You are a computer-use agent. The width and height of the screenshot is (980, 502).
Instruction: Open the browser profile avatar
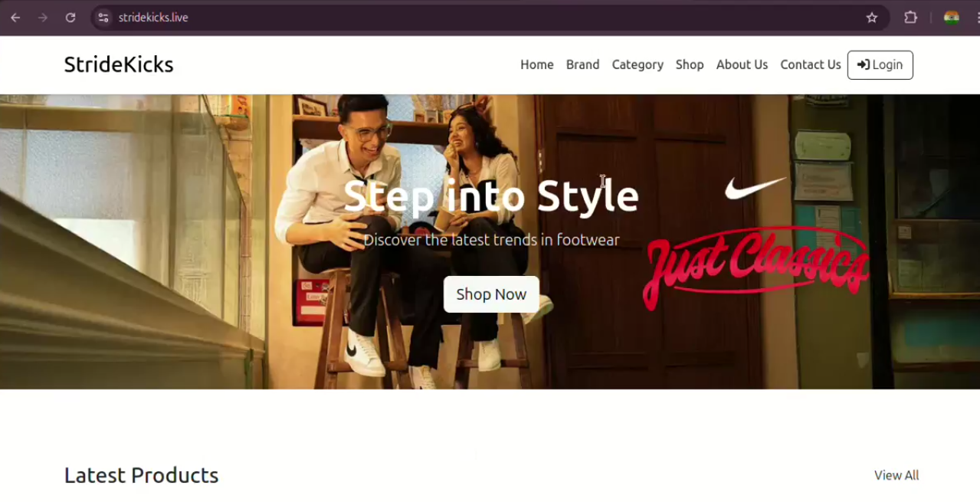coord(952,18)
